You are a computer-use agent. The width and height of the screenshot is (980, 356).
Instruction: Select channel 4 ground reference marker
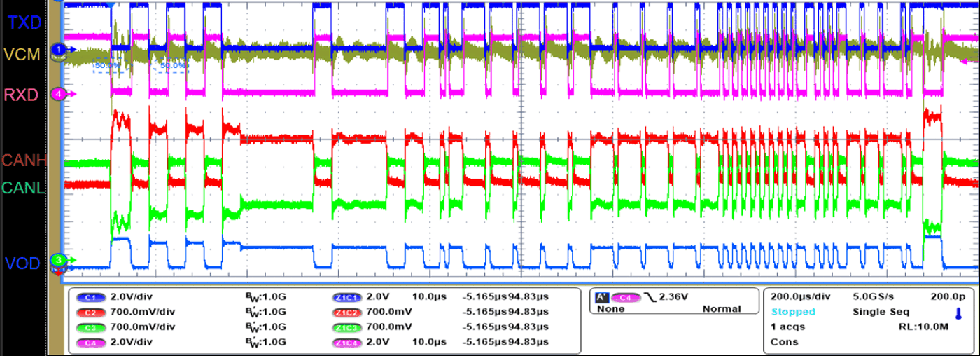tap(59, 93)
